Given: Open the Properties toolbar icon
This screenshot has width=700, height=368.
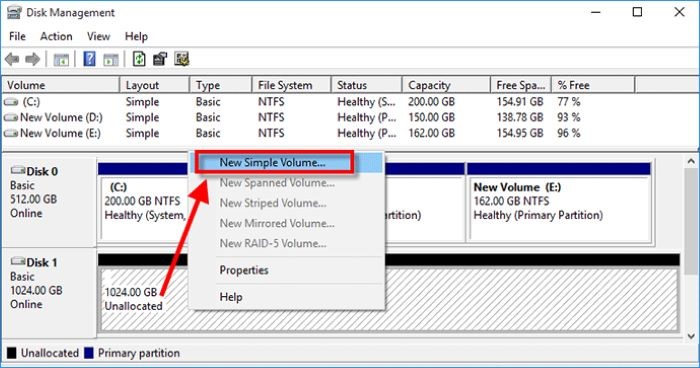Looking at the screenshot, I should pyautogui.click(x=160, y=59).
